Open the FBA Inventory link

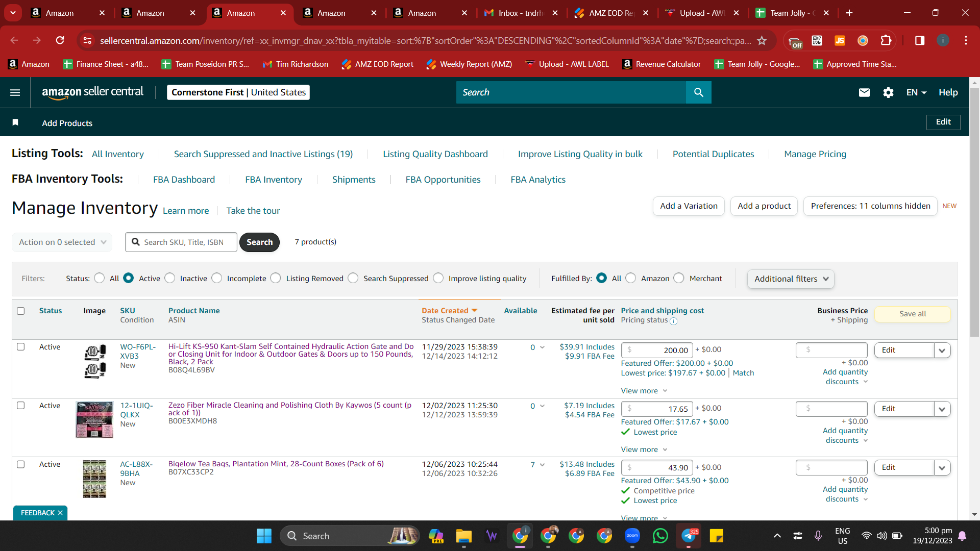(274, 180)
